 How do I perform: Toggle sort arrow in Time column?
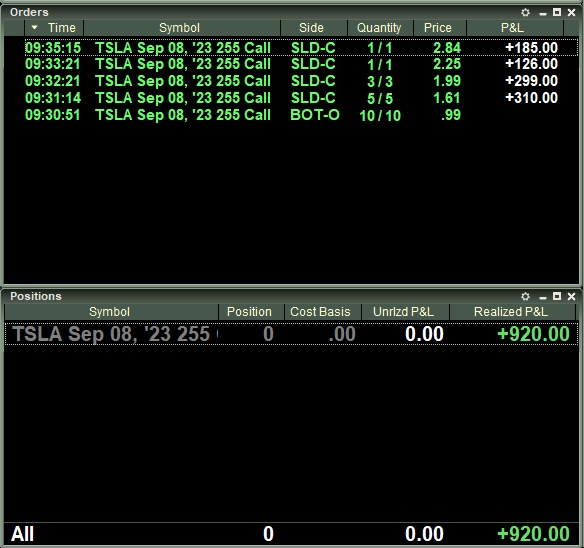35,28
